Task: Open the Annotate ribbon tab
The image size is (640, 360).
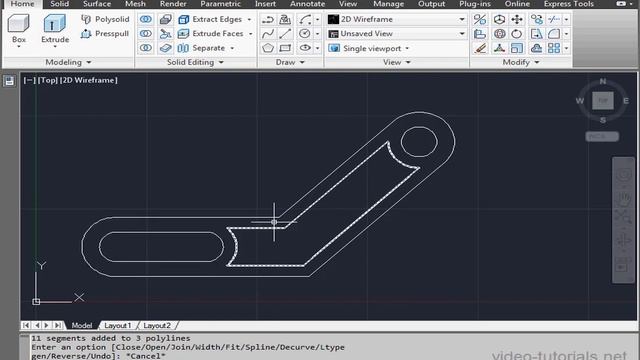Action: click(307, 4)
